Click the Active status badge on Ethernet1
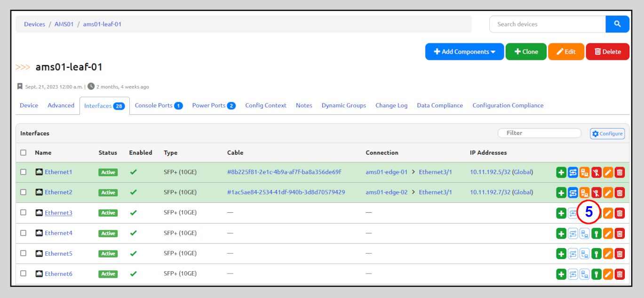644x298 pixels. click(x=108, y=172)
